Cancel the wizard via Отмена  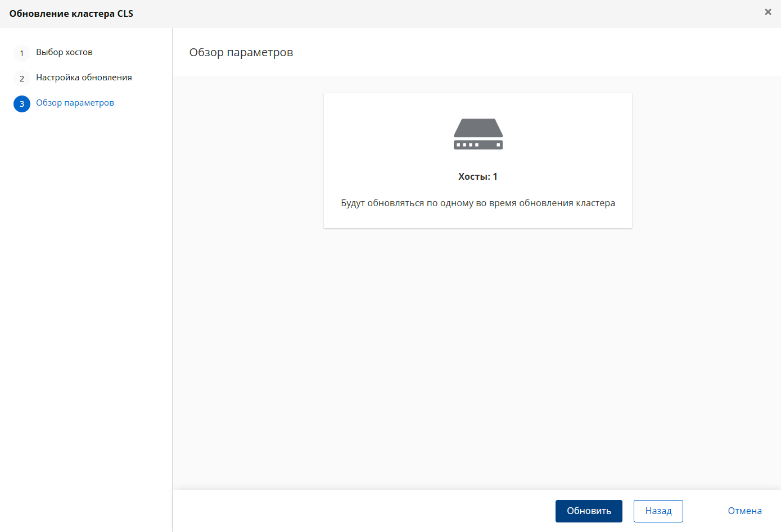(744, 511)
